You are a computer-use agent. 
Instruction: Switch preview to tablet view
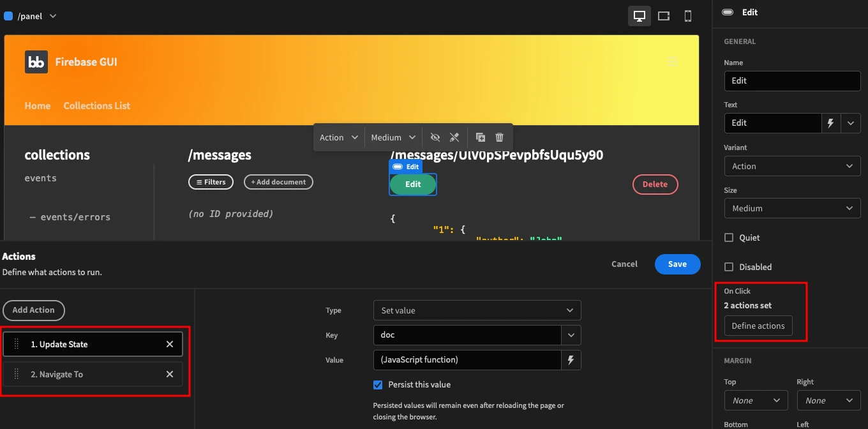pyautogui.click(x=664, y=16)
